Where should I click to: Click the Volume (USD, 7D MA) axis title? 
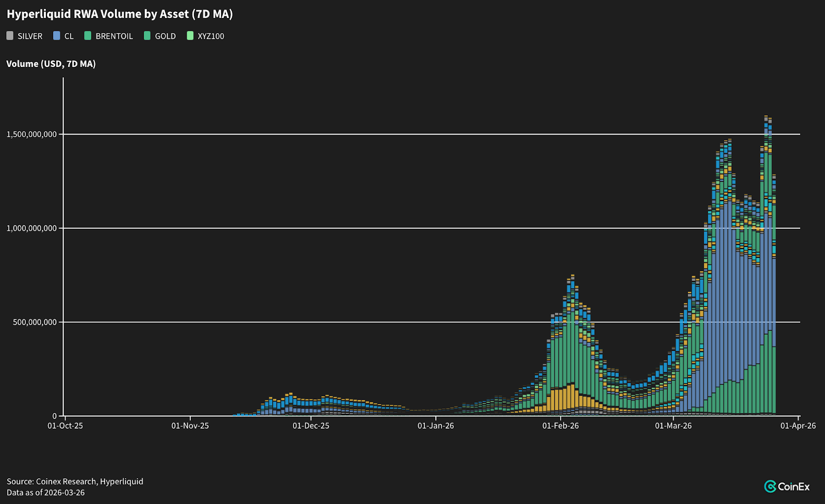pos(51,64)
